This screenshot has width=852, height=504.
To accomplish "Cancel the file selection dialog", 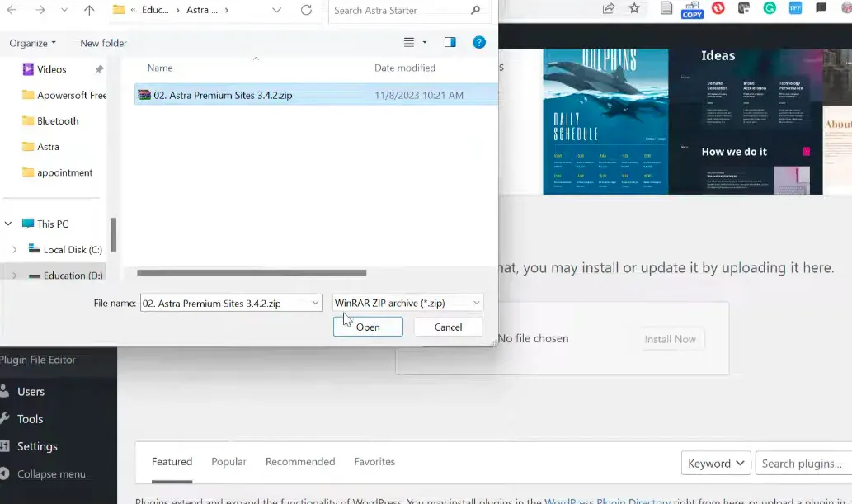I will coord(448,327).
